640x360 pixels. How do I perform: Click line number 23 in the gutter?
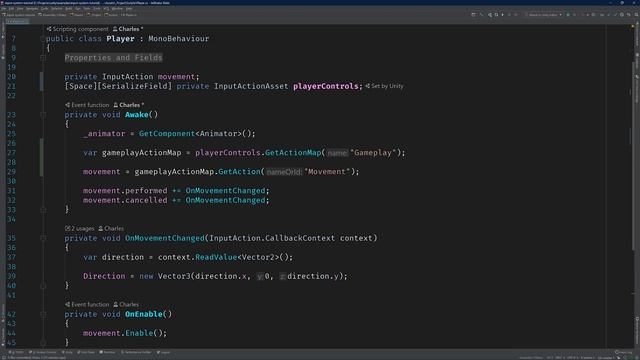(11, 115)
